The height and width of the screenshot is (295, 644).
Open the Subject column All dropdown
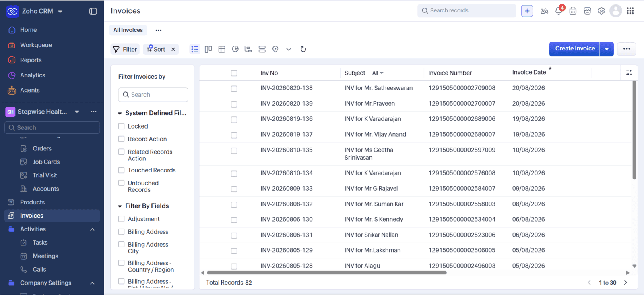pyautogui.click(x=378, y=73)
